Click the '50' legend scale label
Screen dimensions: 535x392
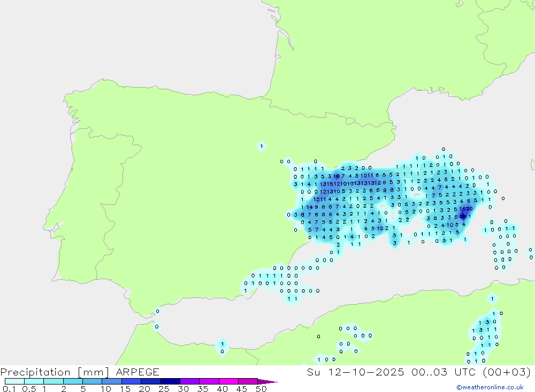261,389
